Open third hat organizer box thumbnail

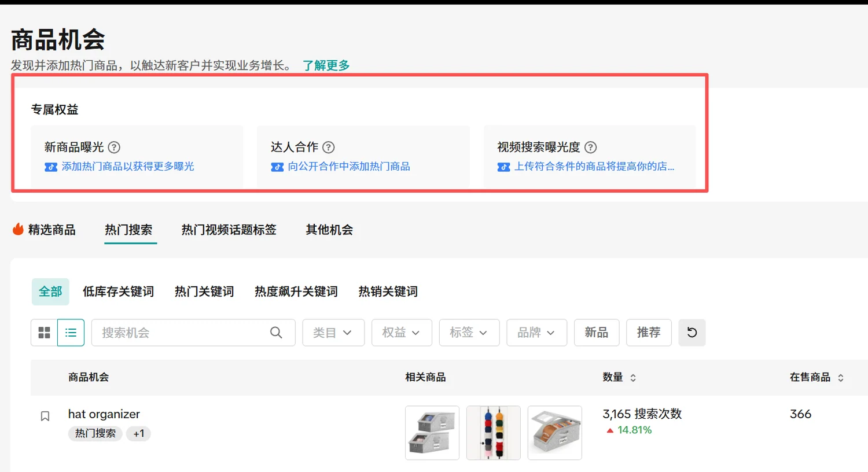tap(555, 433)
